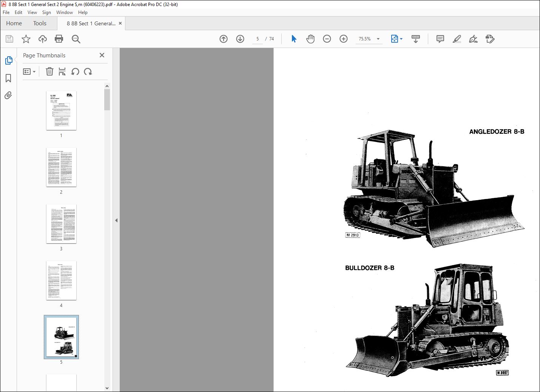This screenshot has width=540, height=392.
Task: Go to next page arrow
Action: point(240,39)
